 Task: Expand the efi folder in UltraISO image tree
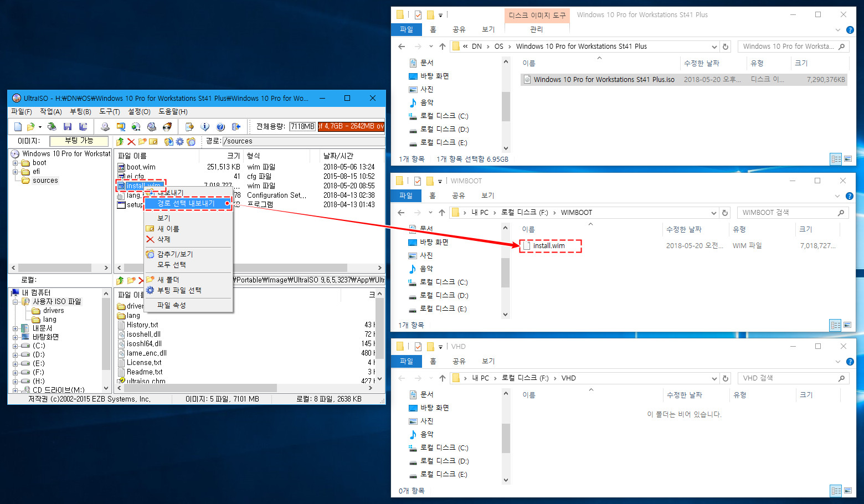point(16,172)
